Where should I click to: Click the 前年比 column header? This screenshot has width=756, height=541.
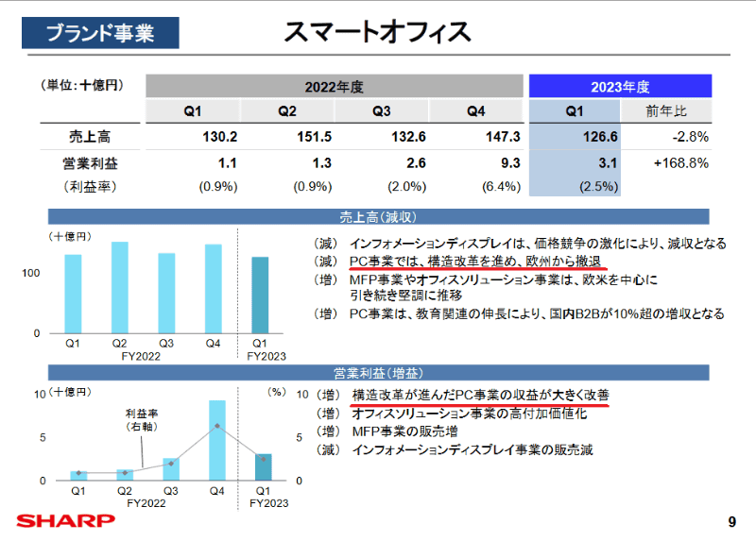[x=666, y=111]
